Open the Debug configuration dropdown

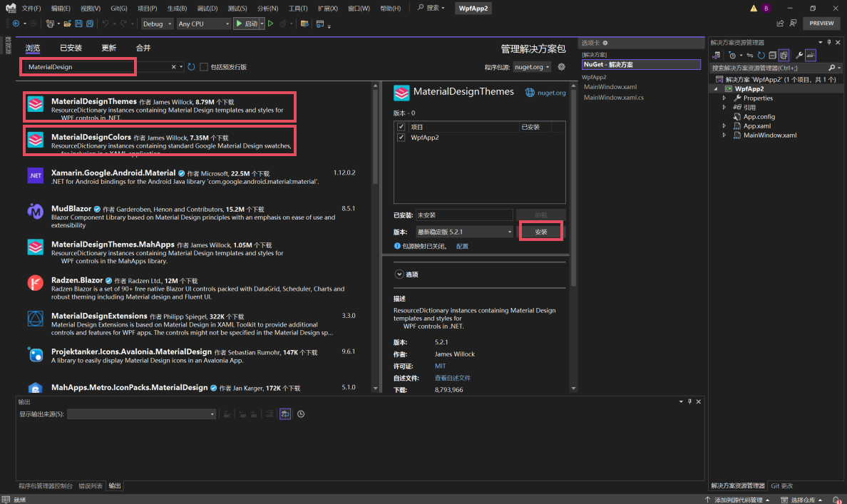(157, 24)
